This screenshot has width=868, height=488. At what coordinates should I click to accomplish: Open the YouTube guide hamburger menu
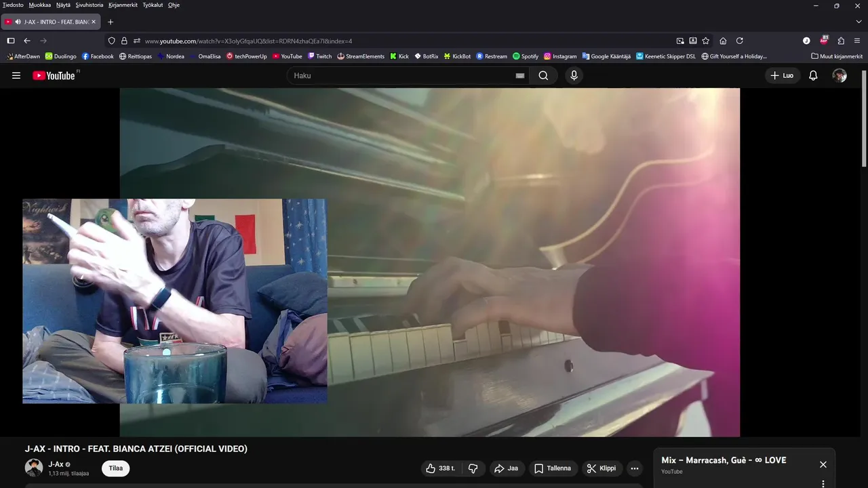16,75
